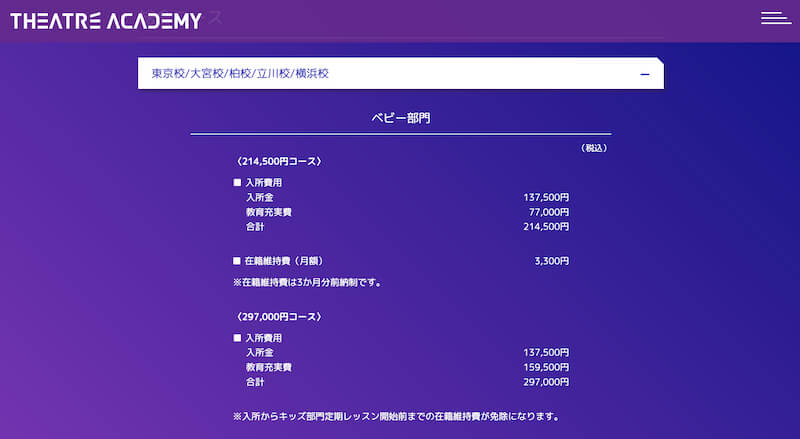Click 入所金 label in 297,000円 course

click(x=259, y=352)
